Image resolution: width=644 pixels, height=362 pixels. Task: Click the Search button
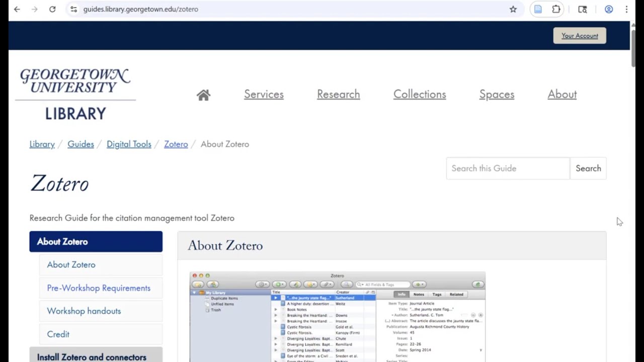588,168
